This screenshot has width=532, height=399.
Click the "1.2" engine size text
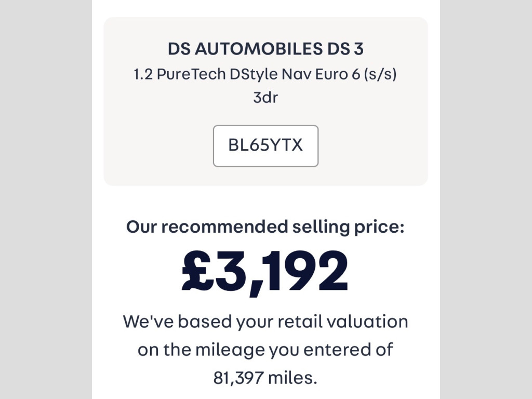[143, 74]
